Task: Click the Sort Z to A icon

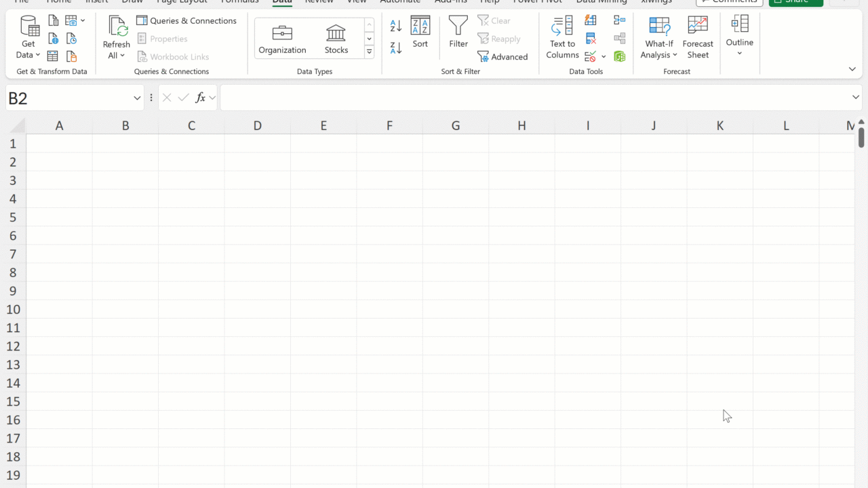Action: (x=396, y=47)
